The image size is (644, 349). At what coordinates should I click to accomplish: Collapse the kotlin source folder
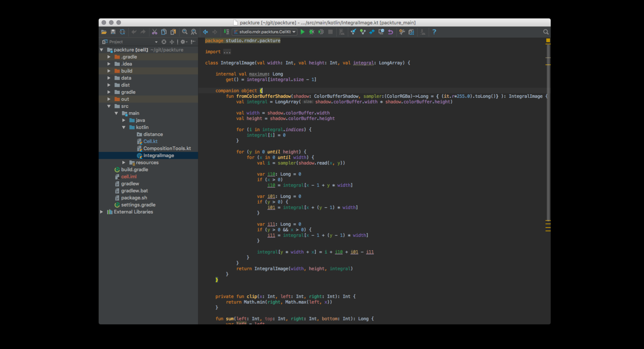pos(124,127)
